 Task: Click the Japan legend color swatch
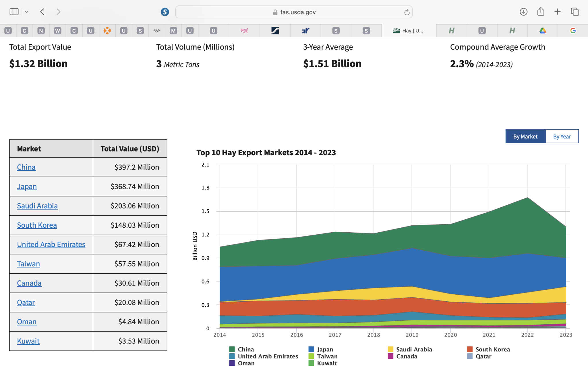tap(311, 349)
